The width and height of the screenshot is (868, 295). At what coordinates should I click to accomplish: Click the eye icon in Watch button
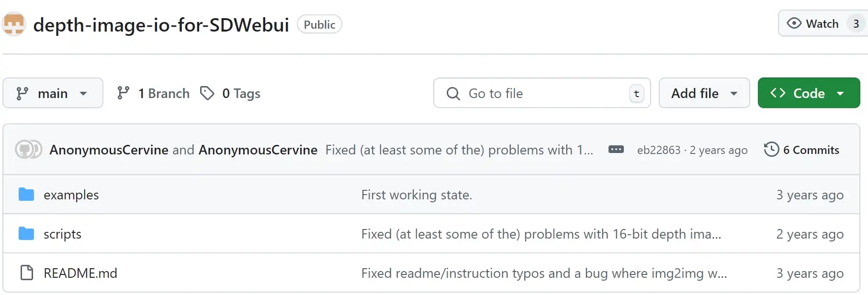[x=794, y=23]
